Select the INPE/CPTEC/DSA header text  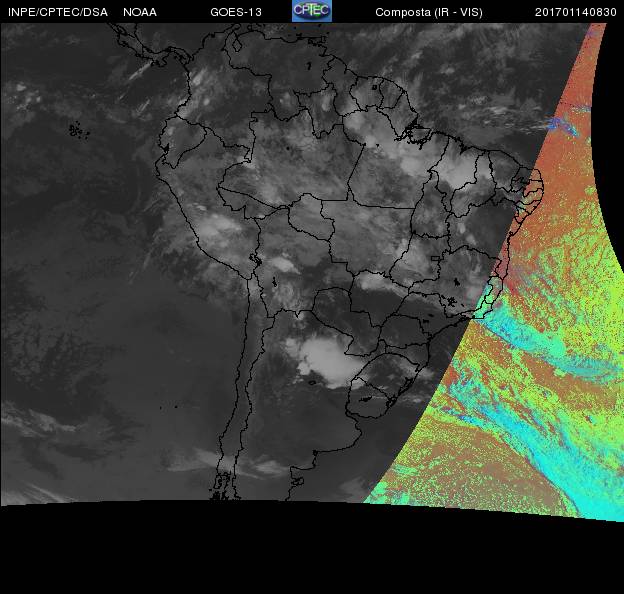(58, 12)
